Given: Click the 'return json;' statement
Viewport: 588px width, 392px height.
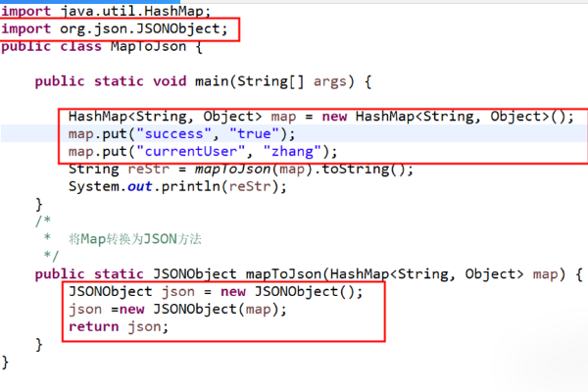Looking at the screenshot, I should click(119, 326).
